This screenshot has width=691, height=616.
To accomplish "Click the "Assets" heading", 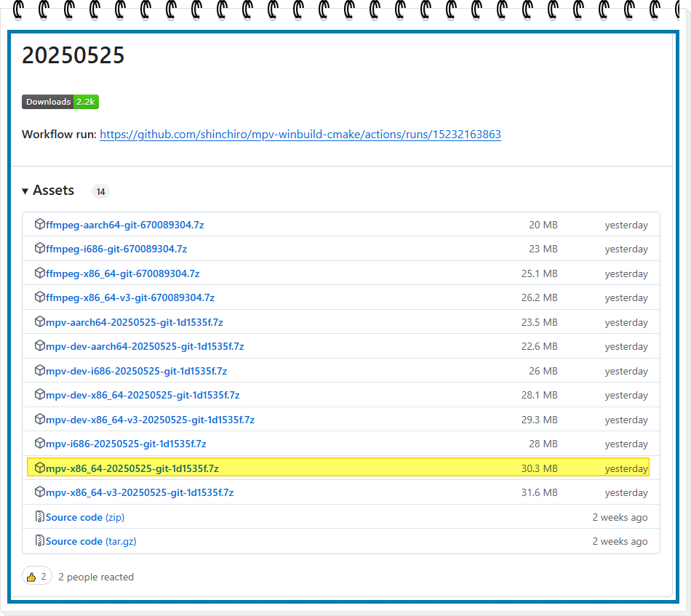I will point(53,191).
